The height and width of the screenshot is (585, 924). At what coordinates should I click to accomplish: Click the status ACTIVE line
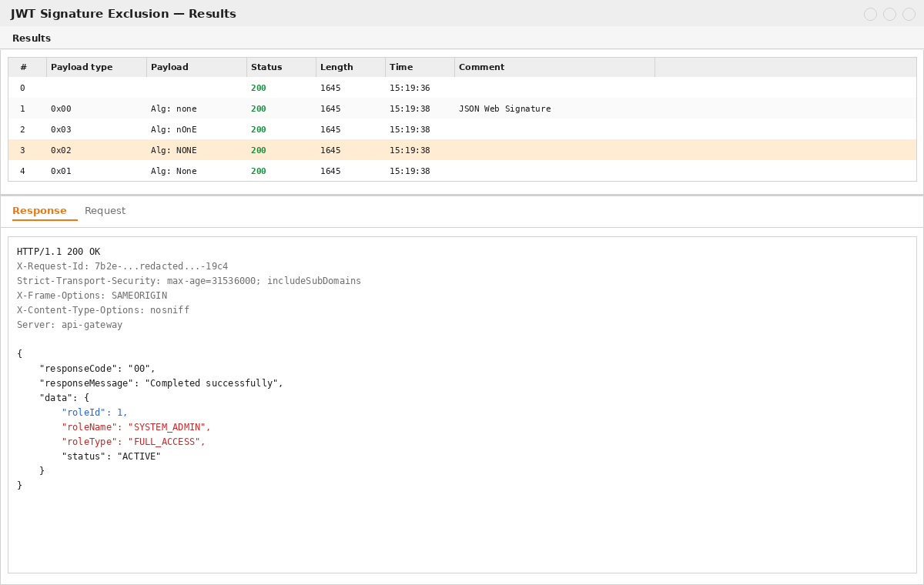[x=112, y=456]
